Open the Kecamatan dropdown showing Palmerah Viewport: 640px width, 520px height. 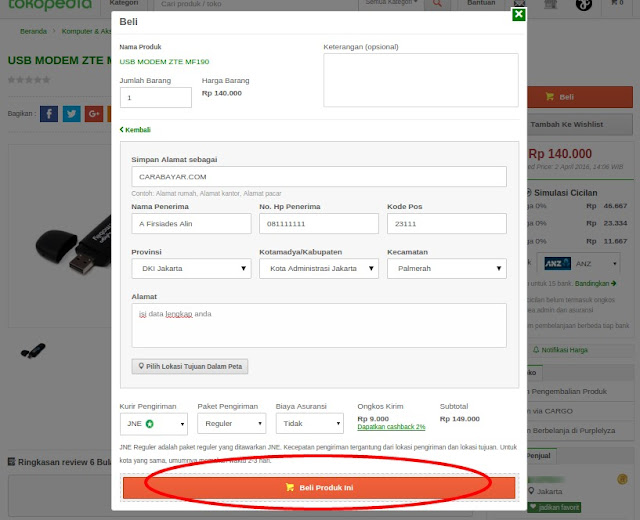click(x=447, y=269)
